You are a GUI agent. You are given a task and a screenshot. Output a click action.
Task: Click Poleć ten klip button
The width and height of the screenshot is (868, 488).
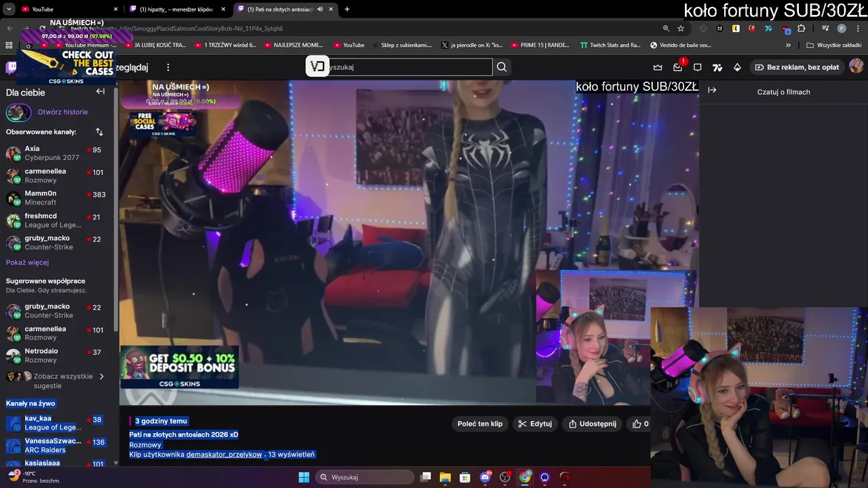[480, 424]
